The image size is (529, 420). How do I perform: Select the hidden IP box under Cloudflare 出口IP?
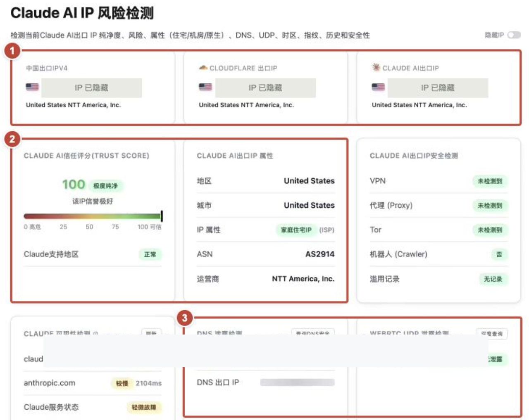[265, 88]
